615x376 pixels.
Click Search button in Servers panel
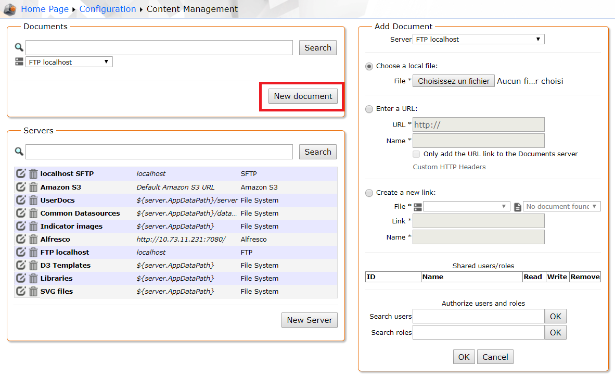(318, 152)
